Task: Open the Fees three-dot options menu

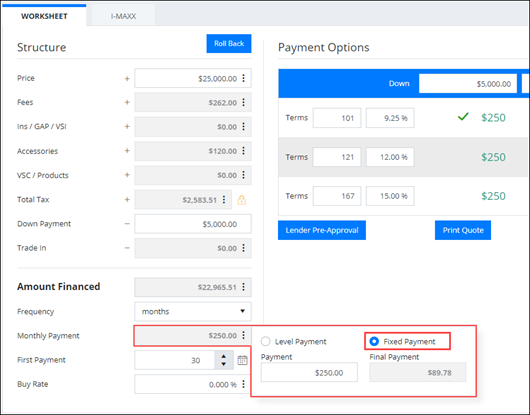Action: (244, 102)
